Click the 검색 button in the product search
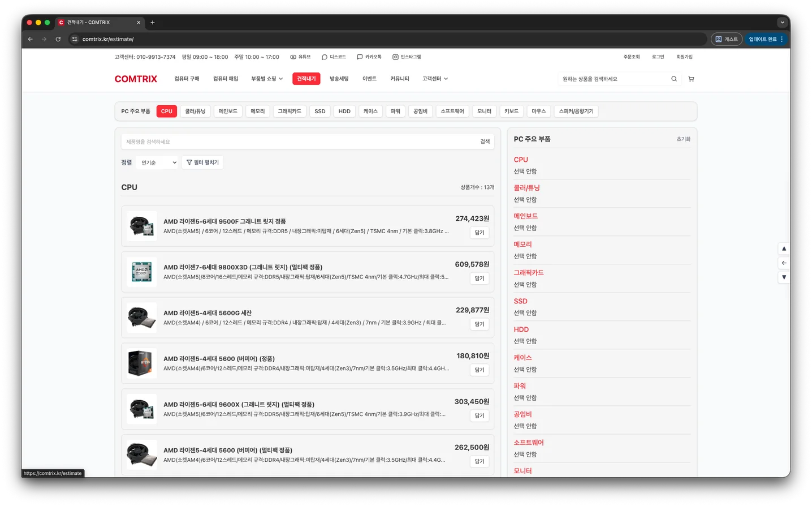The width and height of the screenshot is (812, 506). [x=485, y=141]
